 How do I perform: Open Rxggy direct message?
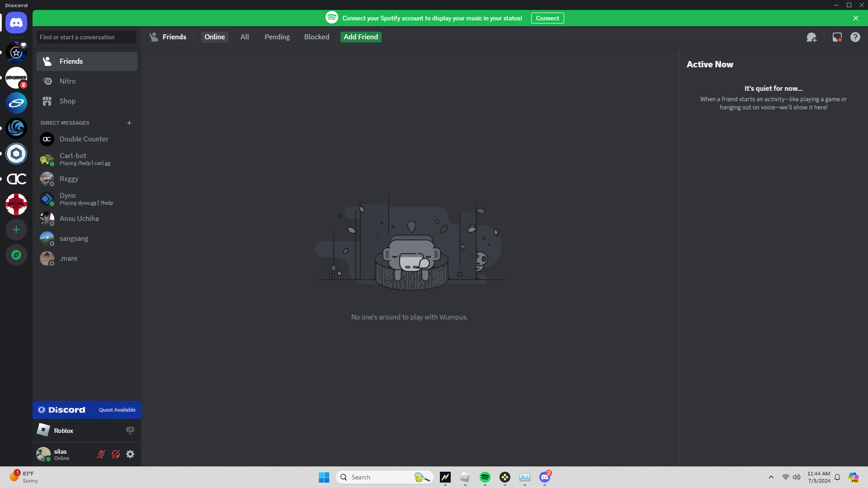coord(87,179)
